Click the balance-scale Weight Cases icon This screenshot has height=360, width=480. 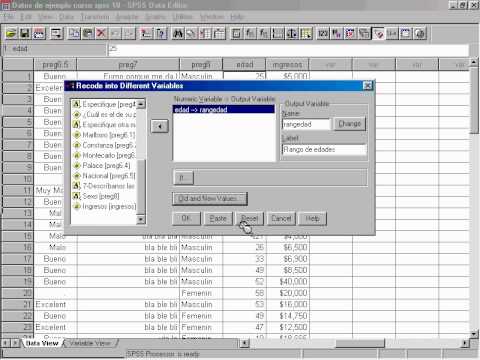(x=292, y=34)
